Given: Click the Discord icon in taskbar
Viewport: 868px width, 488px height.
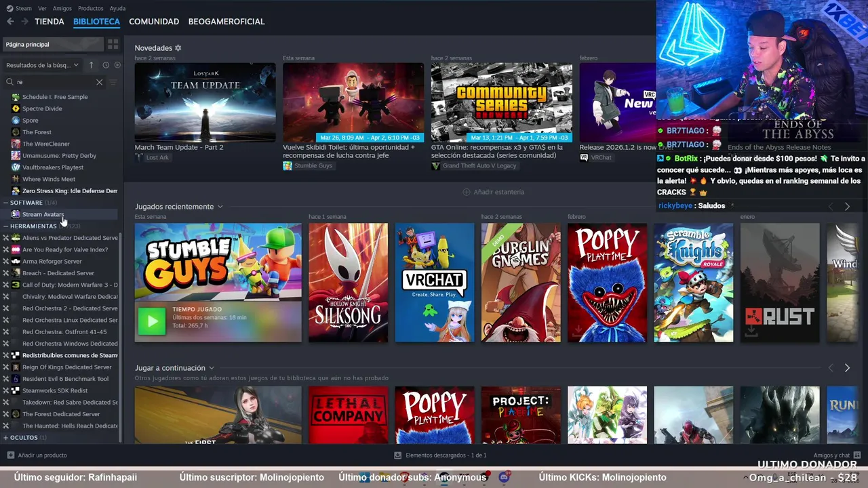Looking at the screenshot, I should 503,477.
